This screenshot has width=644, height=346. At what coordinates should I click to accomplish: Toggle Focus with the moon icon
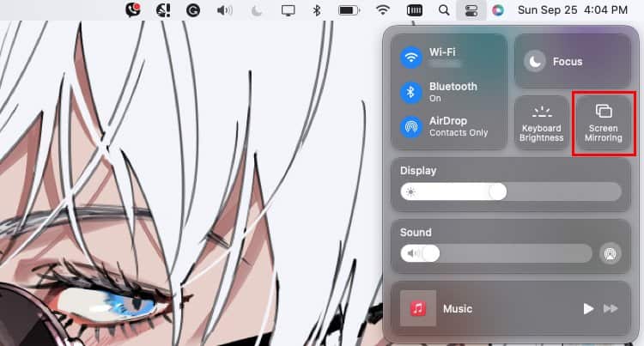[535, 62]
